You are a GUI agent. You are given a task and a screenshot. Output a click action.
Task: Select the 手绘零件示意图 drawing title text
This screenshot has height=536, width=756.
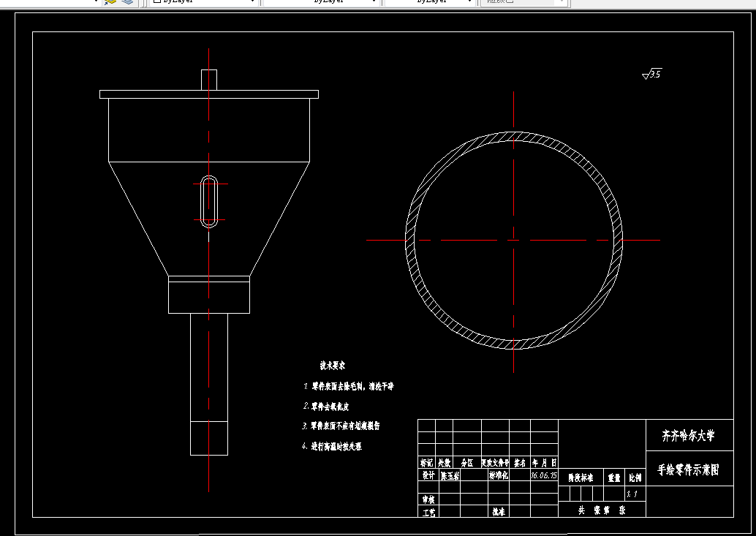689,469
